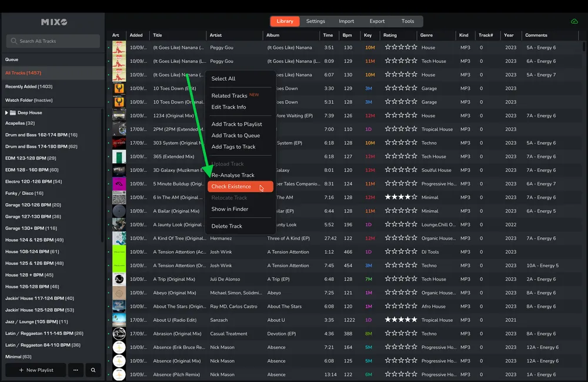Set star rating for Peggy Gou first track
Image resolution: width=588 pixels, height=382 pixels.
[401, 48]
